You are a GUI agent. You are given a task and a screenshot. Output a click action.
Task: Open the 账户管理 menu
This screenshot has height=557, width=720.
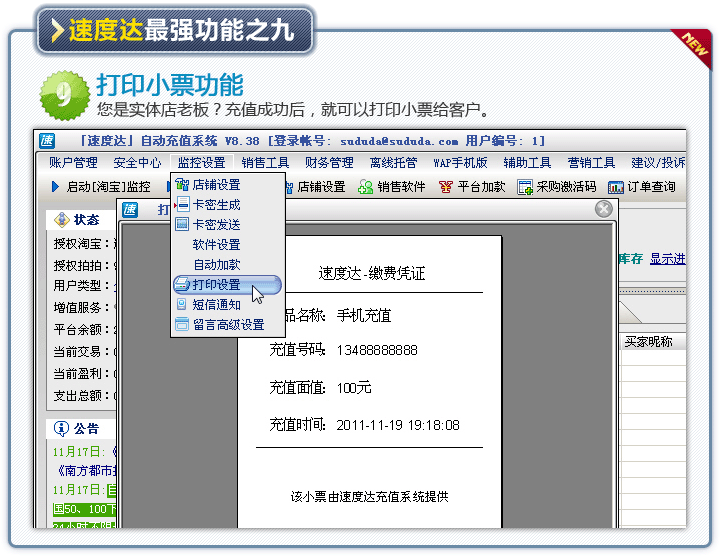73,163
